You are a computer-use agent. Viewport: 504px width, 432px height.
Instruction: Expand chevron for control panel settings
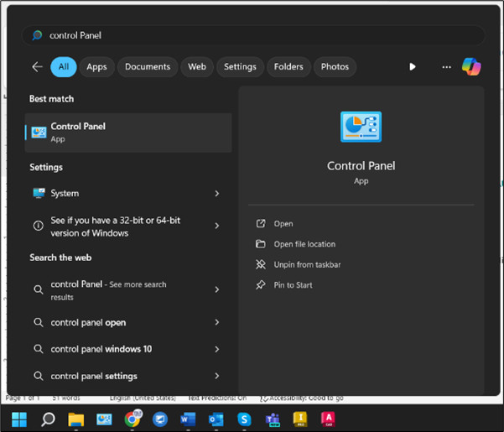click(217, 376)
